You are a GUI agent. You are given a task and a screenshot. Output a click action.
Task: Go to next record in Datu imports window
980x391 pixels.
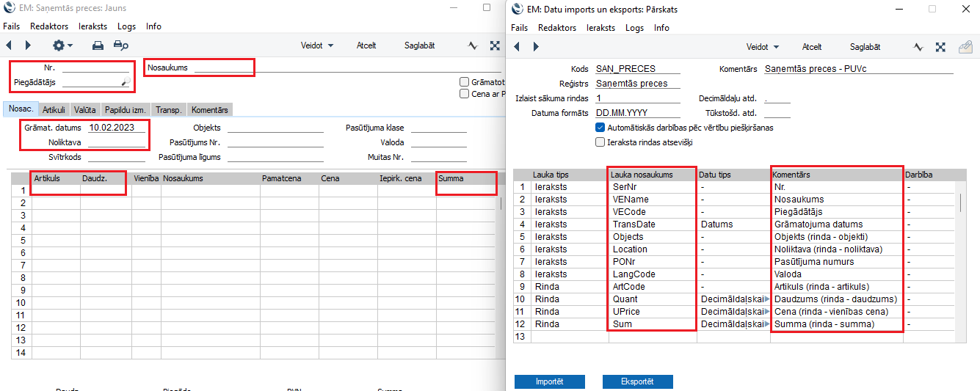point(536,47)
